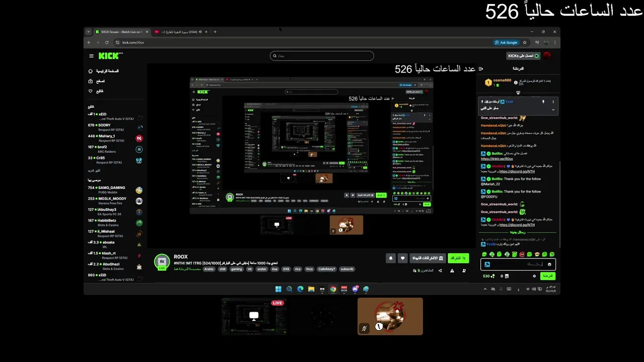This screenshot has width=644, height=362.
Task: Toggle stream notifications bell
Action: tap(390, 258)
